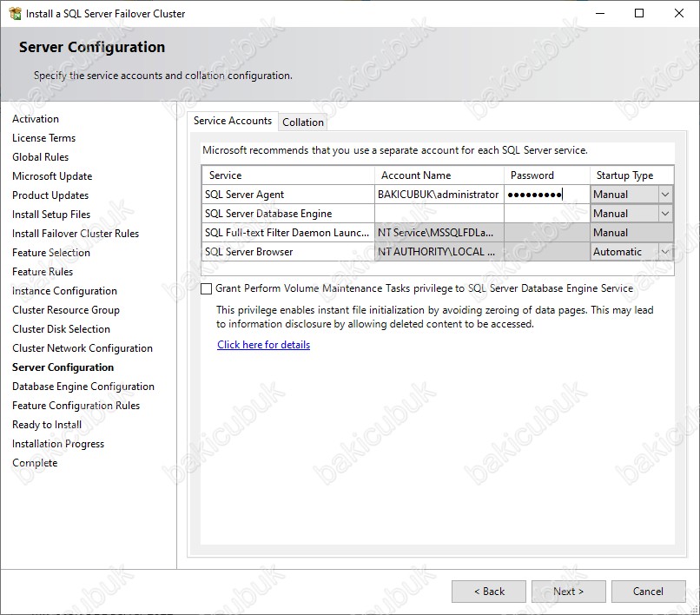The height and width of the screenshot is (615, 700).
Task: Minimize the installer window
Action: [600, 13]
